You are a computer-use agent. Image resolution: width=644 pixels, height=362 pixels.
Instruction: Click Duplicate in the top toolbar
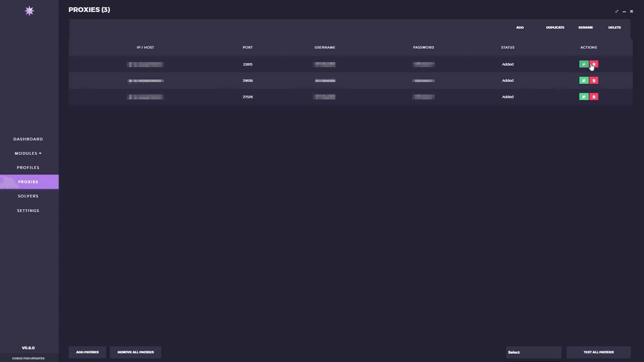(x=555, y=28)
